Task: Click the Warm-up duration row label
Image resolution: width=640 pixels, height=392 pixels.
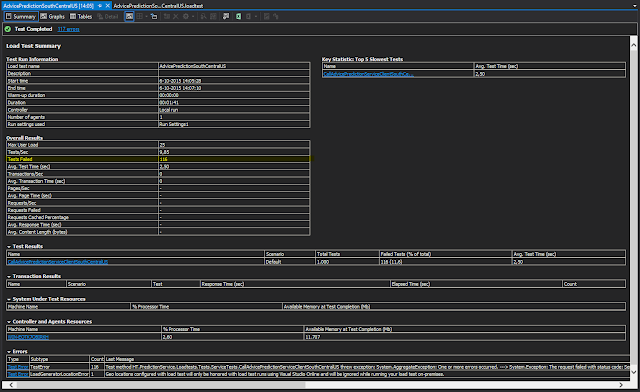Action: pyautogui.click(x=26, y=95)
